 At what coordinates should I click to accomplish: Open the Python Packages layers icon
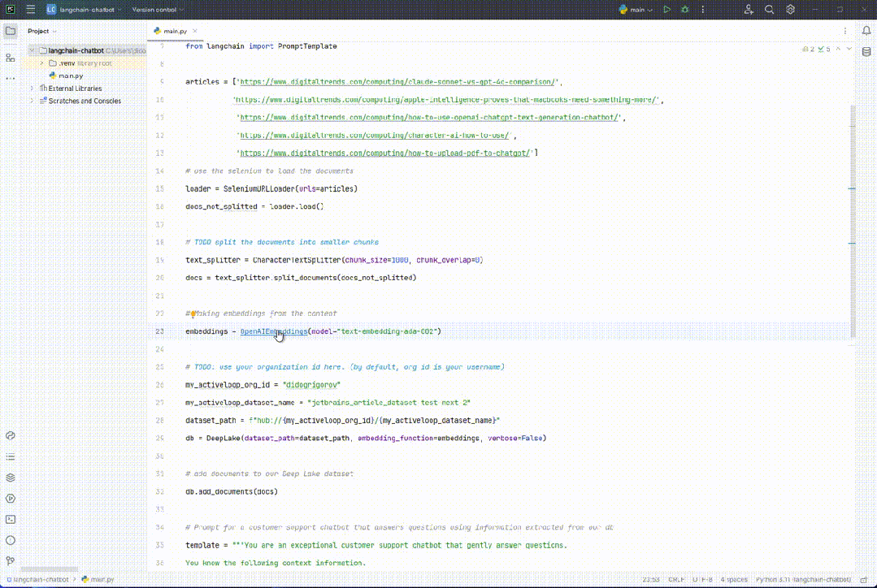[x=10, y=478]
